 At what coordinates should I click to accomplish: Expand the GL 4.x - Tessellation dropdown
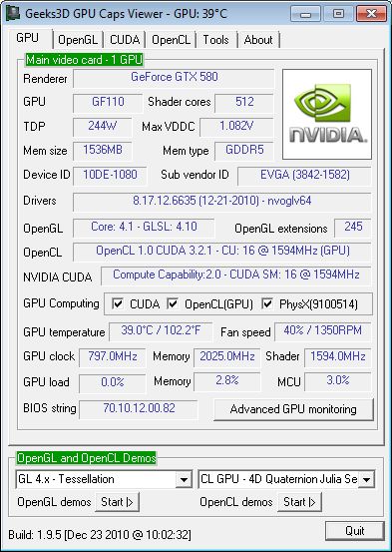[x=184, y=479]
